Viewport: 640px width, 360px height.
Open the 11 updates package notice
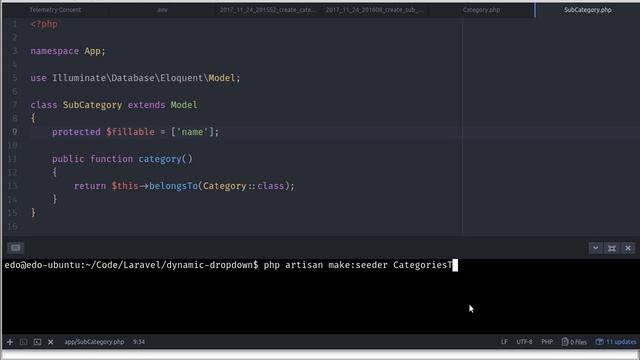[x=616, y=342]
